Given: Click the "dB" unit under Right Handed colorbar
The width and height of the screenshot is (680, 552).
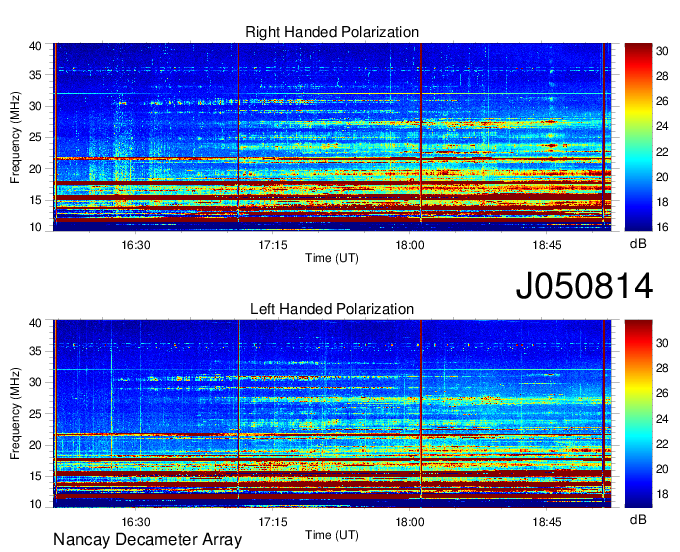Looking at the screenshot, I should tap(638, 244).
